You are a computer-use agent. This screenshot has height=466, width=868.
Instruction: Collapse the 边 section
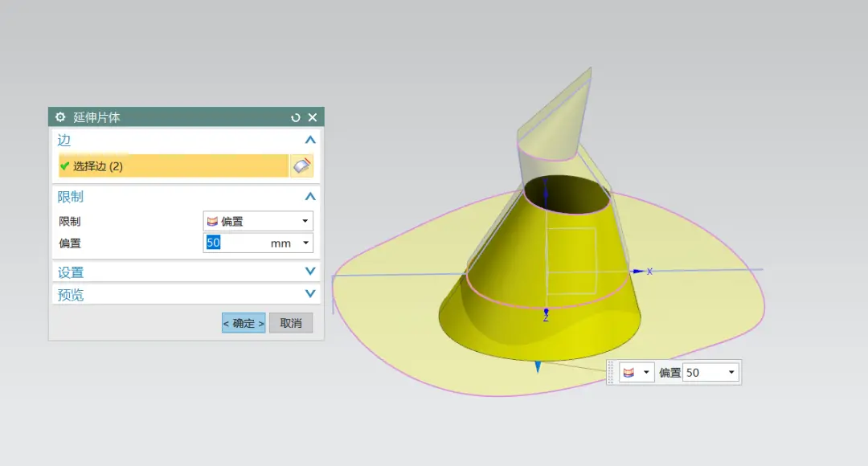click(x=310, y=140)
